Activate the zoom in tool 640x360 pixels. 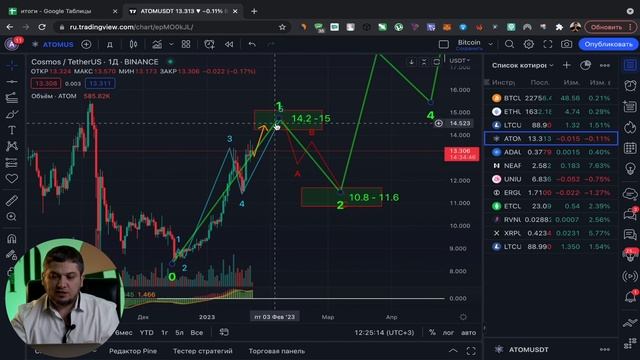click(12, 216)
